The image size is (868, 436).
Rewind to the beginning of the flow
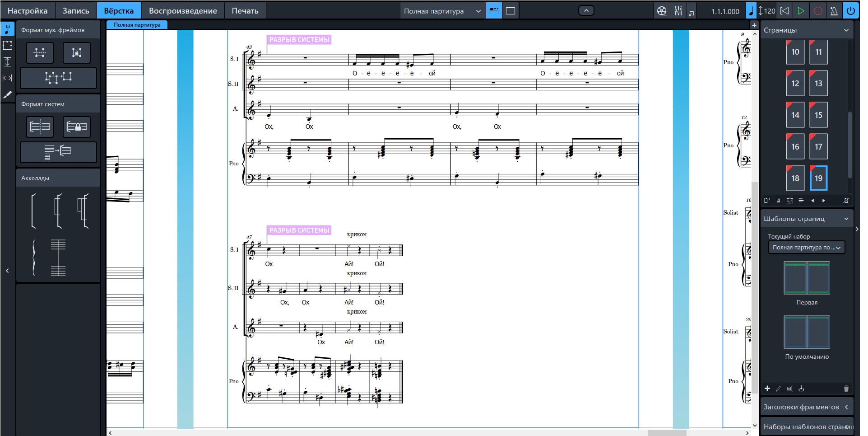[x=785, y=11]
